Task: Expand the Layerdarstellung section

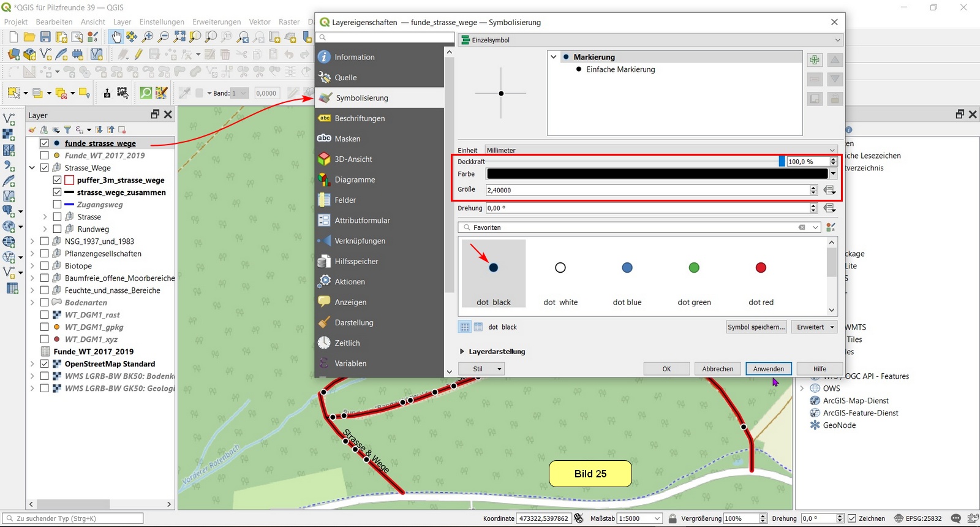Action: [x=462, y=352]
